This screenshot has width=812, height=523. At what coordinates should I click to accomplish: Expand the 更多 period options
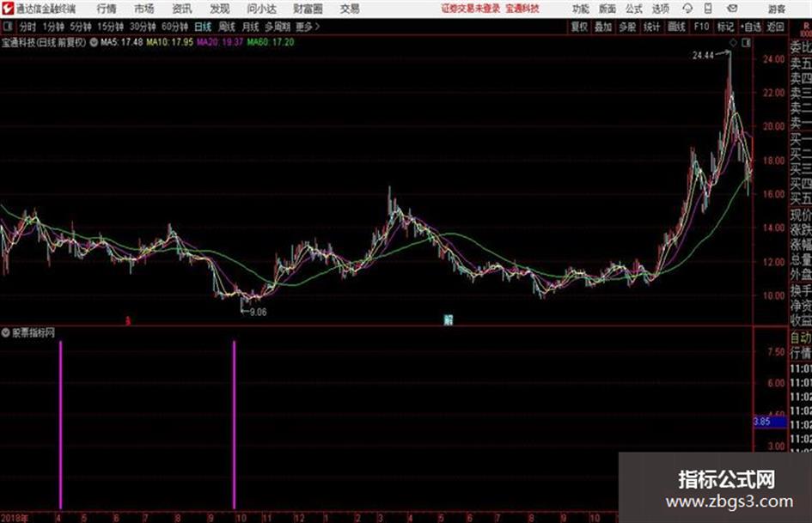pos(307,27)
